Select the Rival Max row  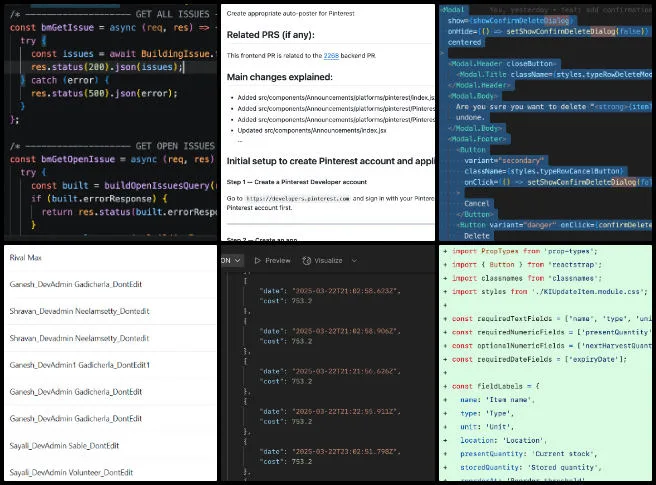(110, 258)
